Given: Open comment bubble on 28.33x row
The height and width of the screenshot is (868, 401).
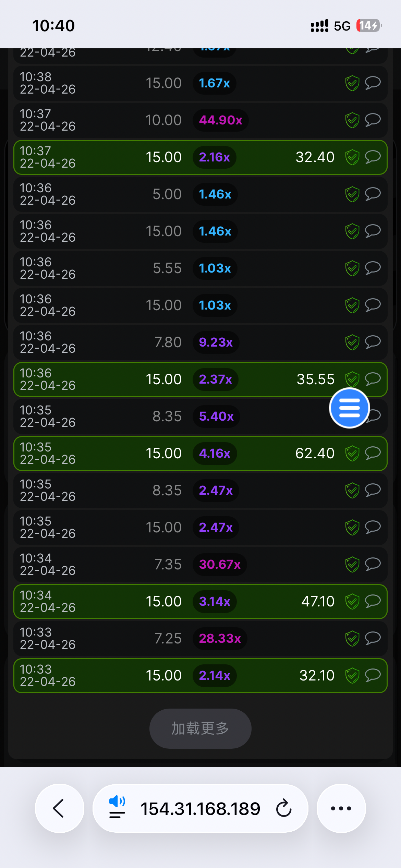Looking at the screenshot, I should (373, 638).
